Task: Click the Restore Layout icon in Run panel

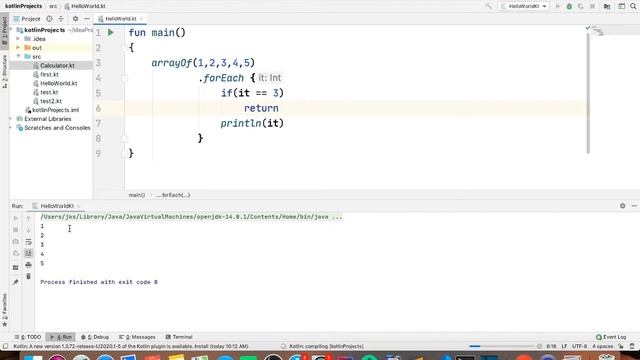Action: (16, 268)
